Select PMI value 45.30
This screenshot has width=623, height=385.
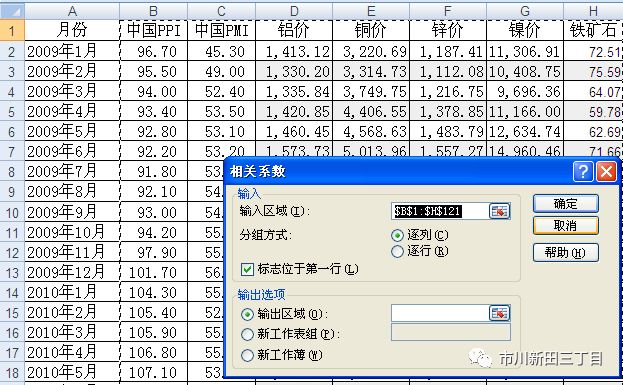(221, 51)
